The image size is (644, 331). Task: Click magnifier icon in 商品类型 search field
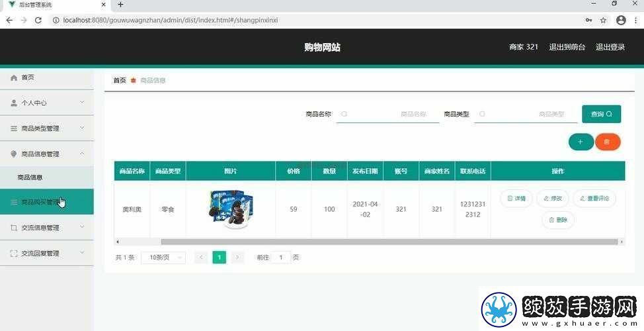click(x=482, y=114)
